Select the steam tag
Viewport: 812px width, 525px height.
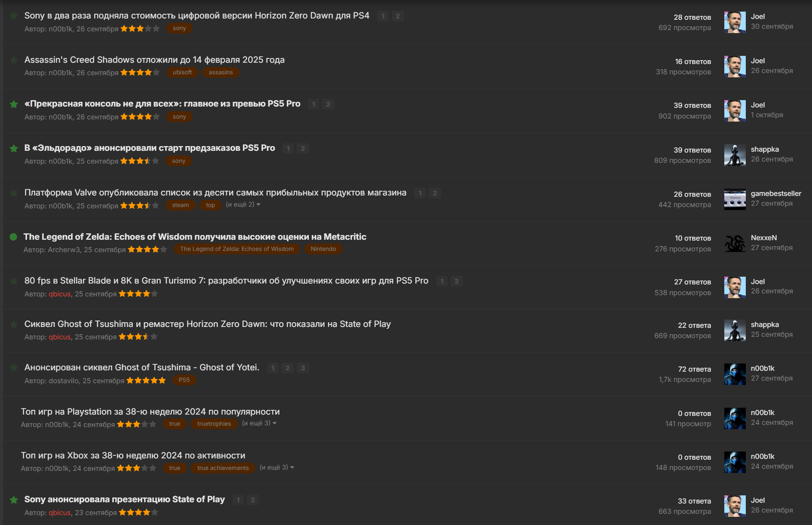click(x=181, y=205)
